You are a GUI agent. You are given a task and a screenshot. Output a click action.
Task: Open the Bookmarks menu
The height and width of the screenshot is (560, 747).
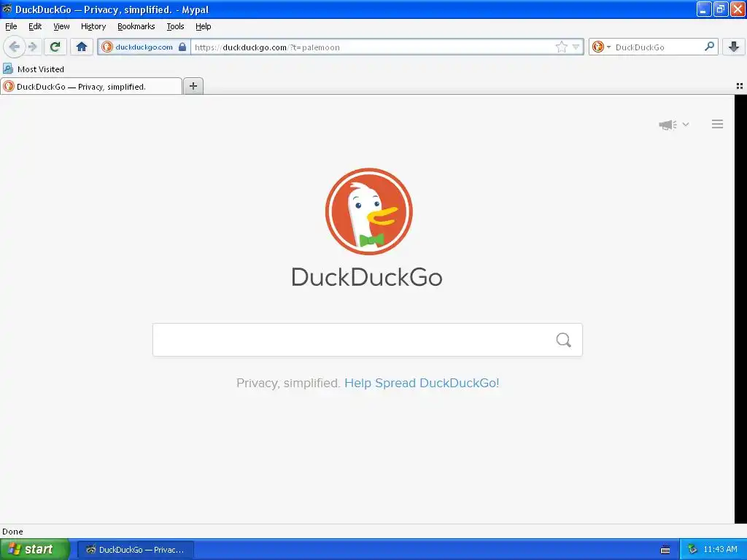(x=136, y=26)
